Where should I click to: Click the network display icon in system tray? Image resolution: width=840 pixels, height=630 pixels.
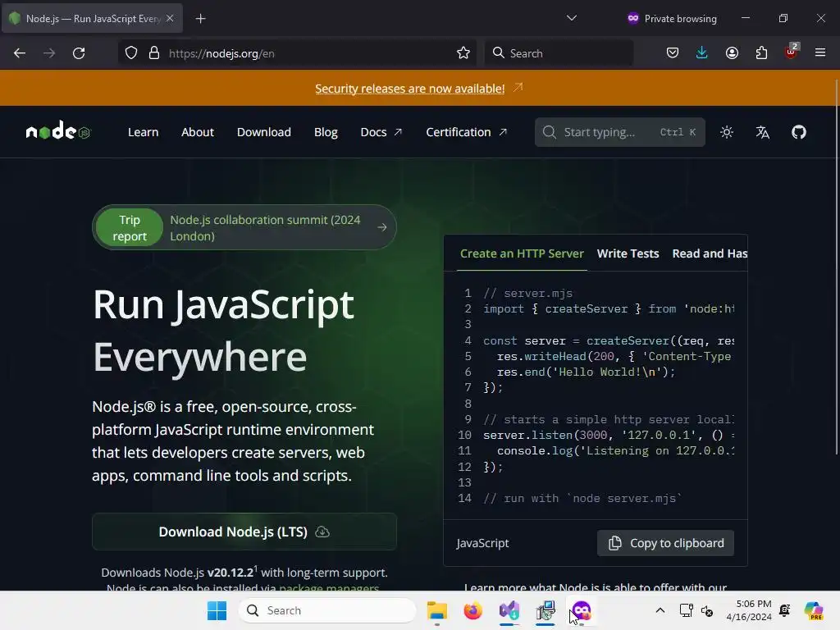coord(687,610)
